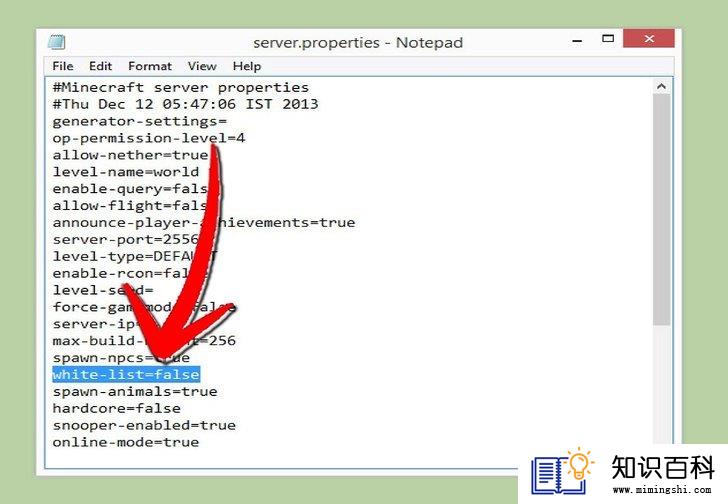
Task: Click the Notepad icon in the title bar
Action: (x=57, y=42)
